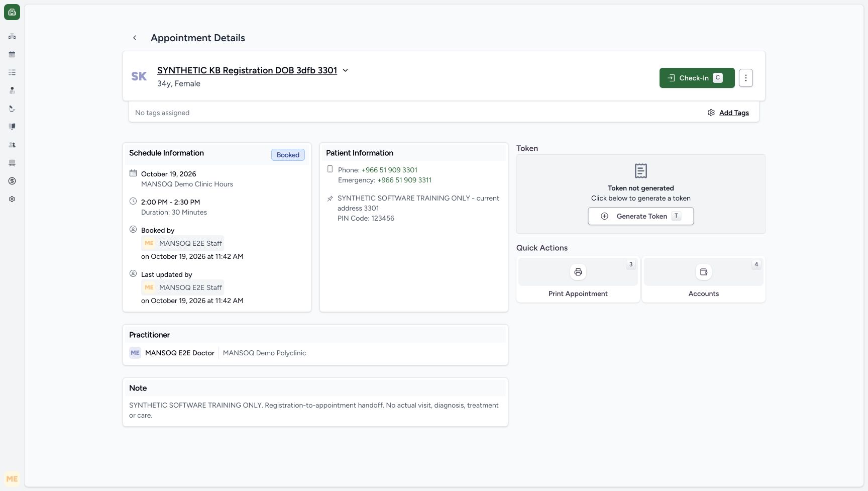Image resolution: width=868 pixels, height=491 pixels.
Task: Expand the patient name dropdown chevron
Action: tap(346, 70)
